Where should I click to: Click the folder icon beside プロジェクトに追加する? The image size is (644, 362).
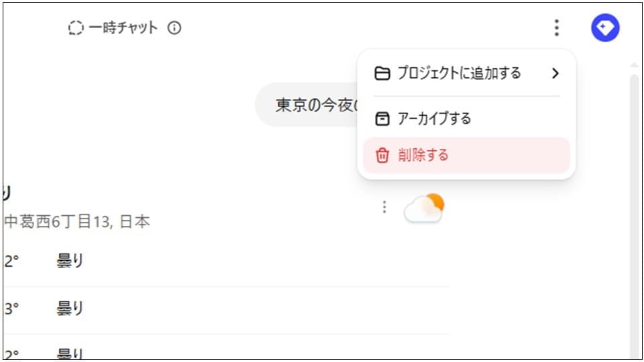click(382, 74)
